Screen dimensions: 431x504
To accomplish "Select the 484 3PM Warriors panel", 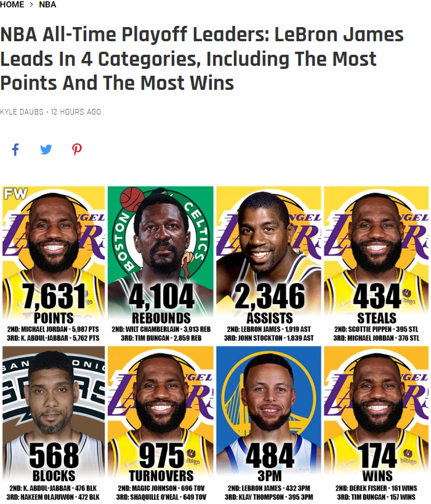I will [x=269, y=423].
